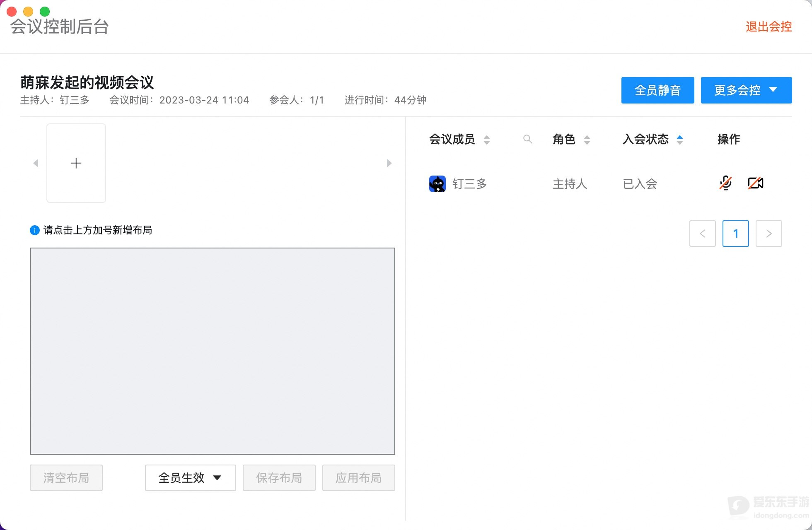Select page 1 in pagination
The height and width of the screenshot is (530, 812).
point(736,234)
